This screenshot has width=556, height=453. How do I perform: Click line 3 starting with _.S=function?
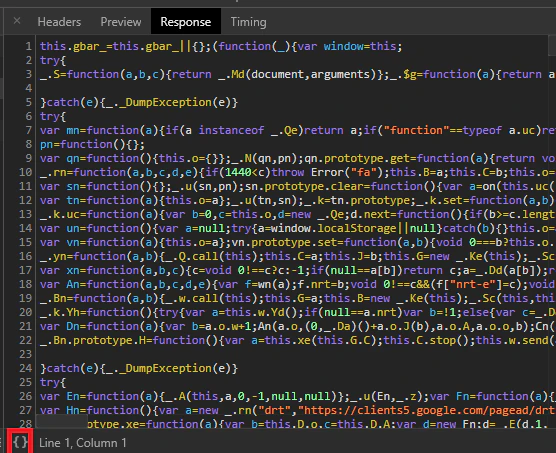click(x=298, y=74)
